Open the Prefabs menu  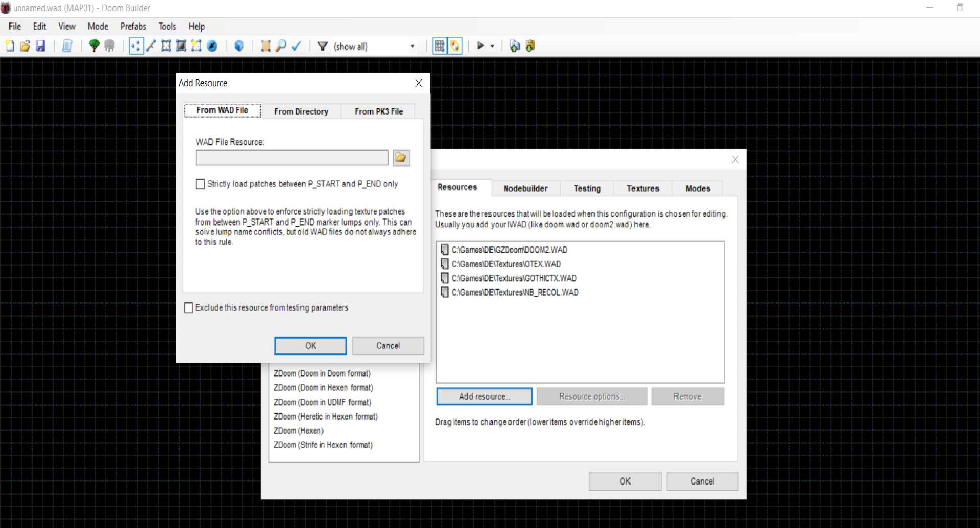[133, 27]
